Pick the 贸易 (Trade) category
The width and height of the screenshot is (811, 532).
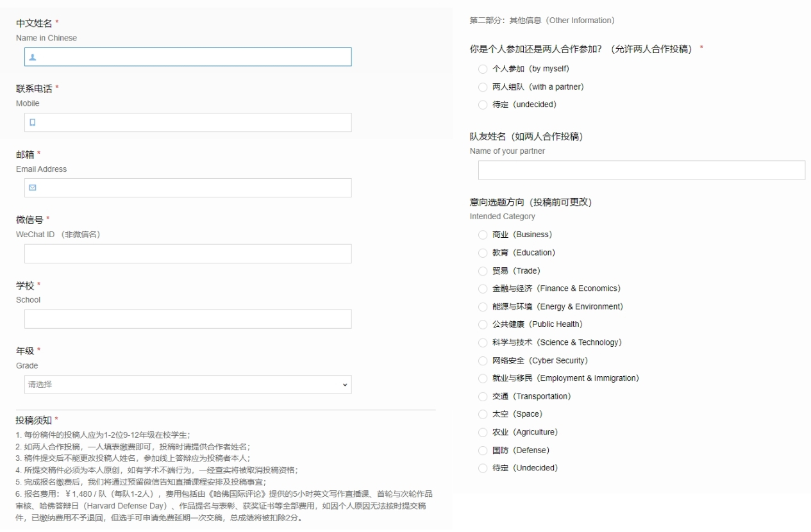tap(483, 270)
